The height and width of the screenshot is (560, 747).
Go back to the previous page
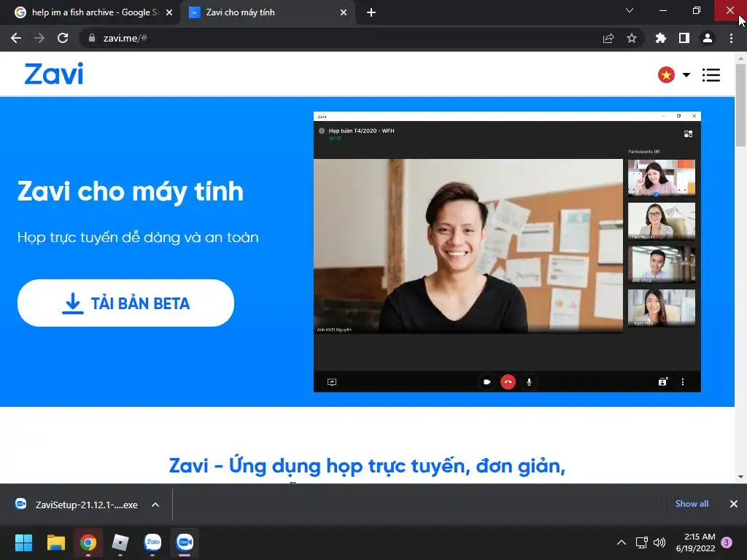click(16, 38)
